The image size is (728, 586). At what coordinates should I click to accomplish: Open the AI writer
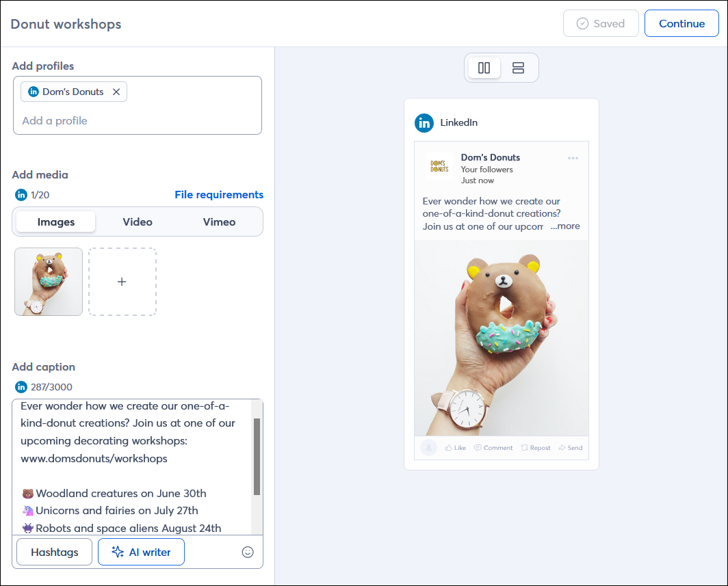point(141,552)
